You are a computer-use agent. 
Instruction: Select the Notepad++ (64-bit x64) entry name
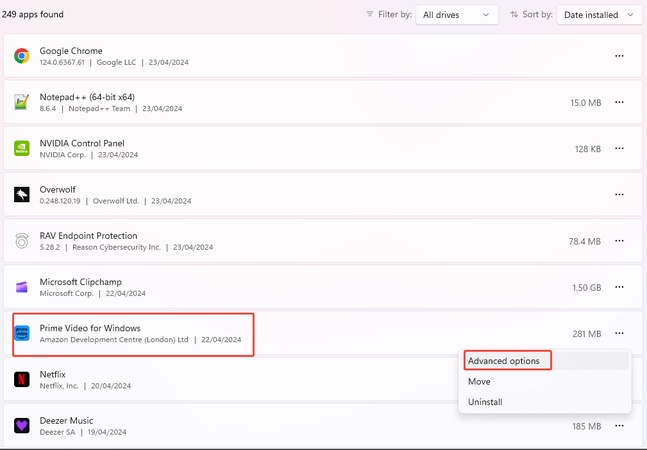87,97
